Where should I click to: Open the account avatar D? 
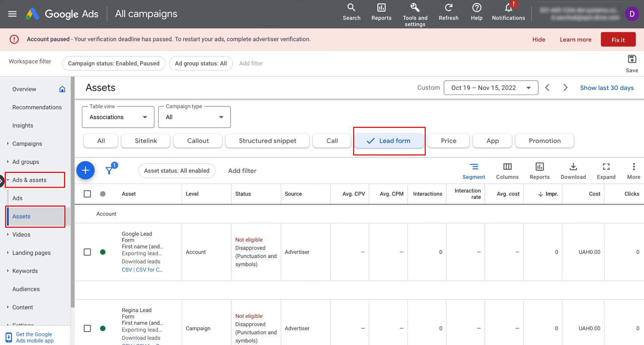point(632,14)
